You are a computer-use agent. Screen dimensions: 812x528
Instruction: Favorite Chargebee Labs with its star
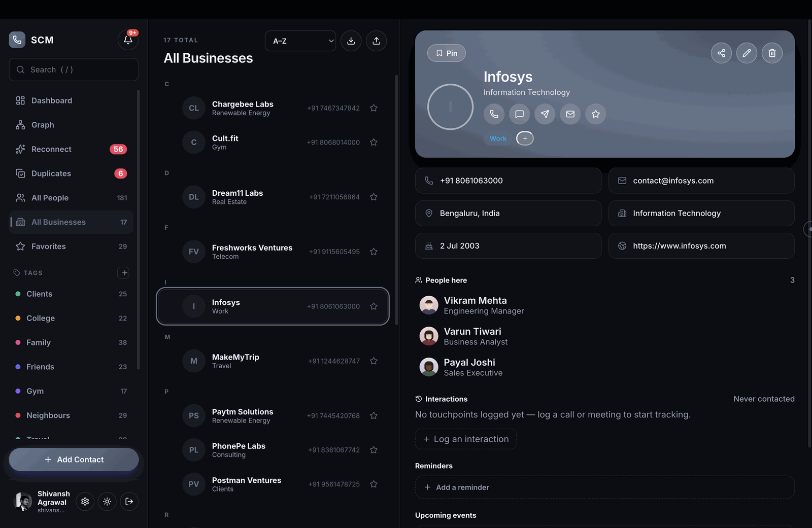pos(374,108)
